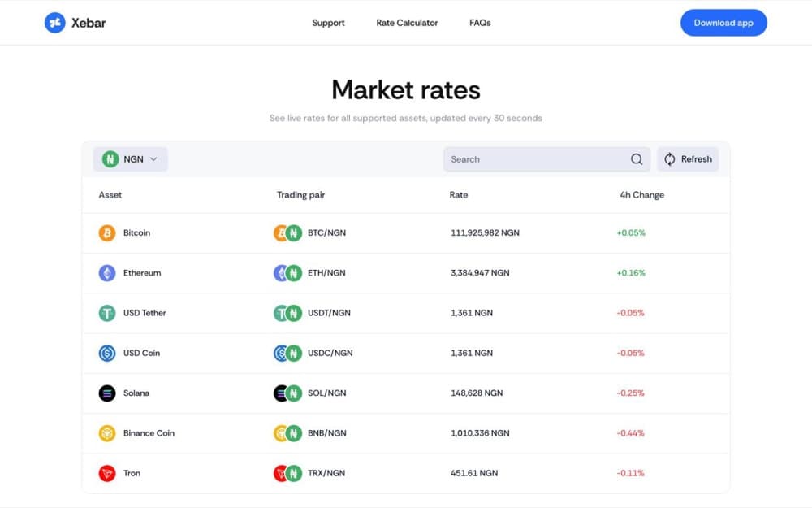This screenshot has height=508, width=812.
Task: Open the FAQs navigation link
Action: (480, 23)
